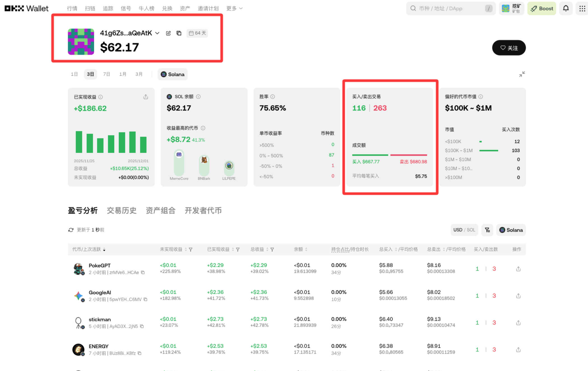Open the notifications bell icon

click(x=566, y=8)
